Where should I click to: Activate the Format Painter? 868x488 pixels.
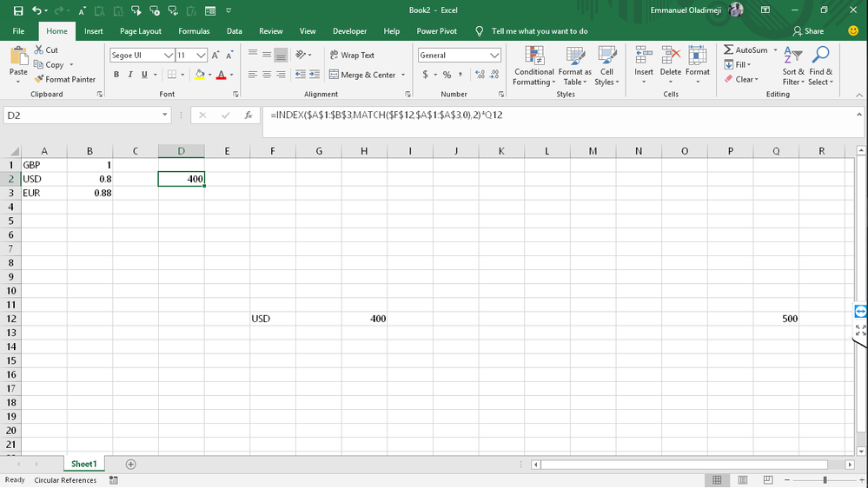pyautogui.click(x=65, y=79)
